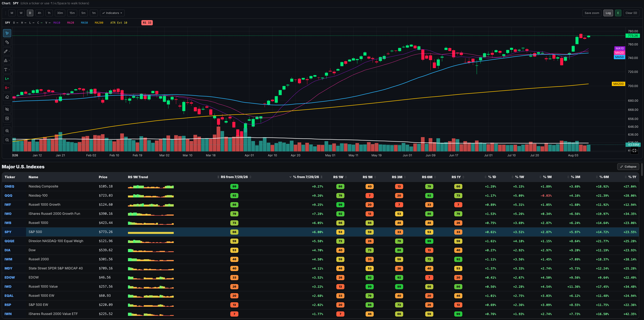Screen dimensions: 644x320
Task: Add a long position with L+ tool
Action: click(7, 79)
